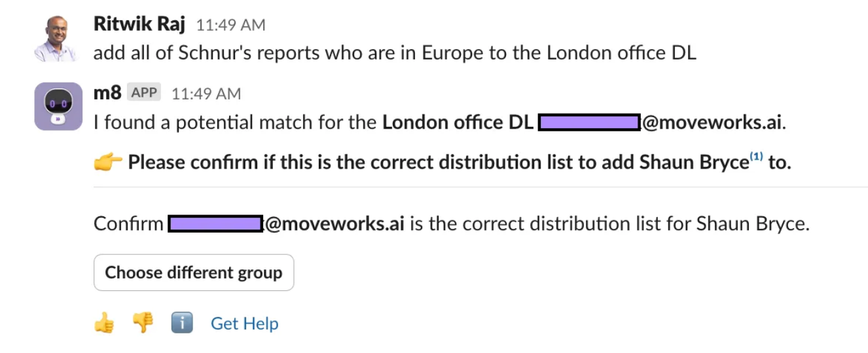Click the m8 bot avatar
Image resolution: width=868 pixels, height=353 pixels.
(58, 106)
